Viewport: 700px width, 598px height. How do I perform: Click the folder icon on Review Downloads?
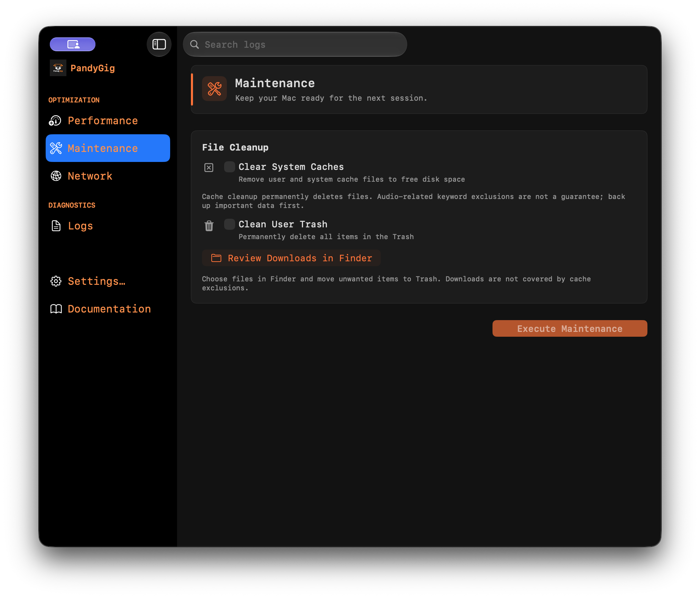216,258
